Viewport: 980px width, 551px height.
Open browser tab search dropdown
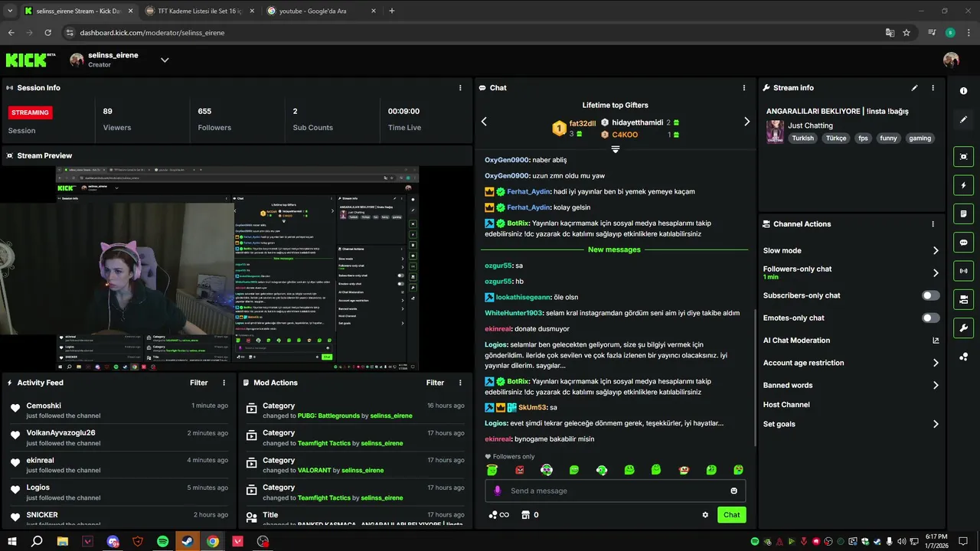(10, 11)
